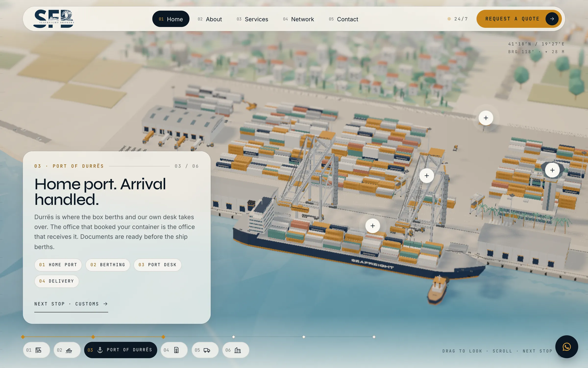Open the plus hotspot on the cargo ship
Screen dimensions: 588x368
pyautogui.click(x=373, y=226)
